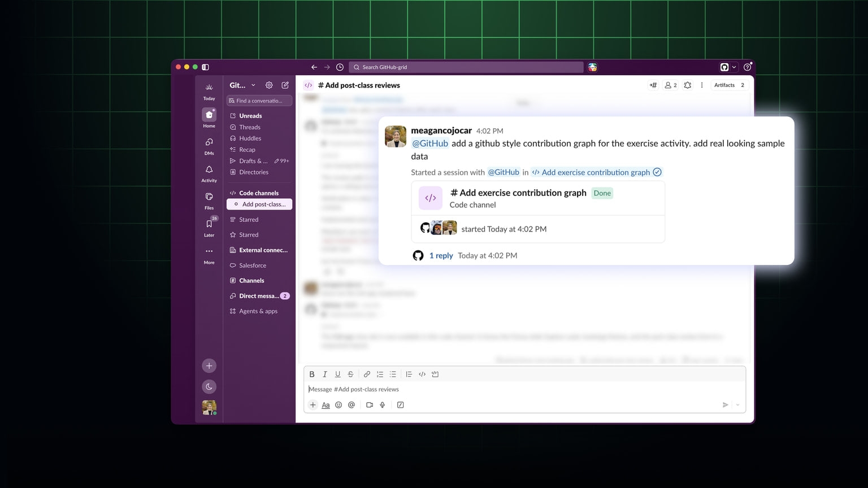Click the code icon beside the channel title

(309, 85)
